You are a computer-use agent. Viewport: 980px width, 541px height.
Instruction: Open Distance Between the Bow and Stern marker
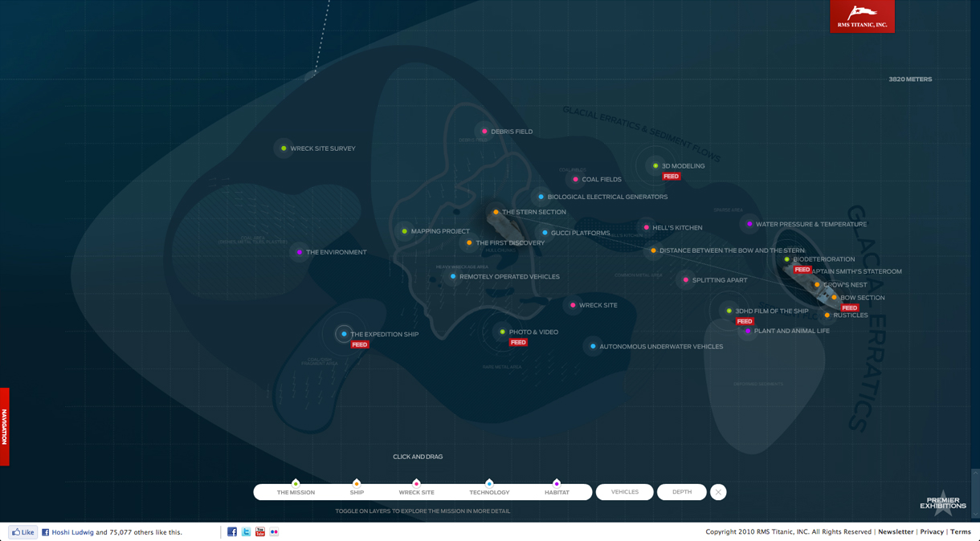[653, 250]
